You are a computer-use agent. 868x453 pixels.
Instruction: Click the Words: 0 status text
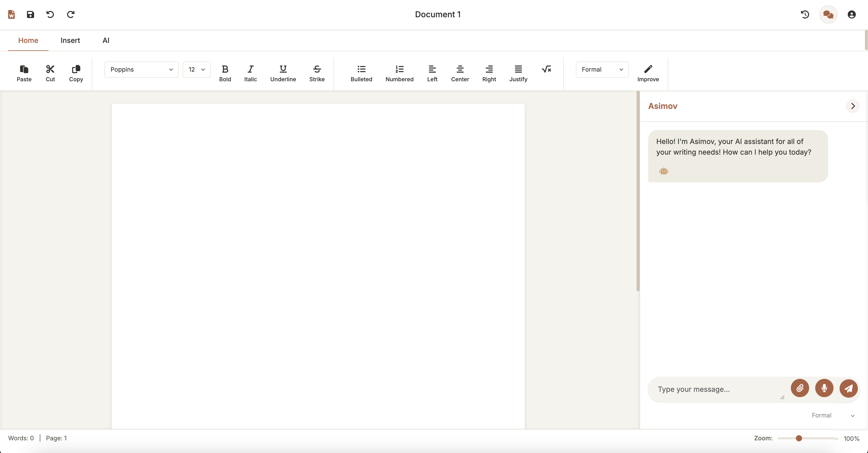click(21, 438)
